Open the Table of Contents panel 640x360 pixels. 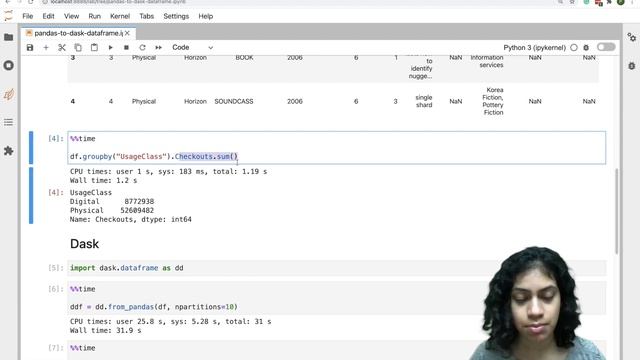tap(8, 122)
